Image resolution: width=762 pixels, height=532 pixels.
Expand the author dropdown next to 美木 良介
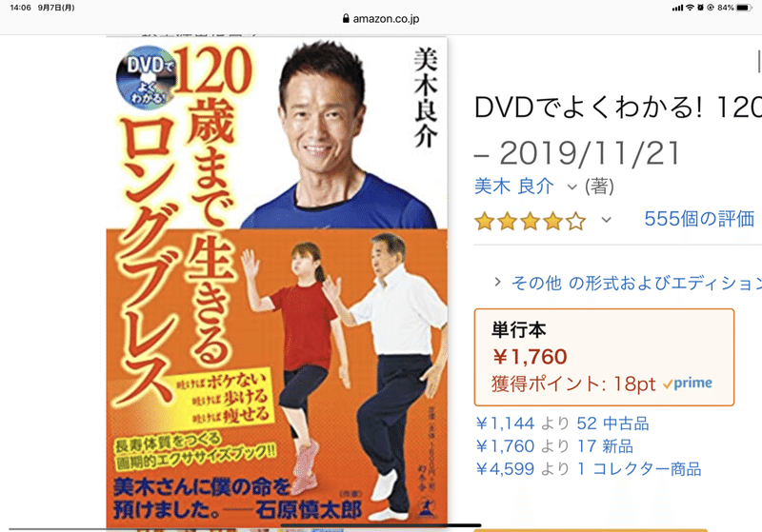point(572,187)
